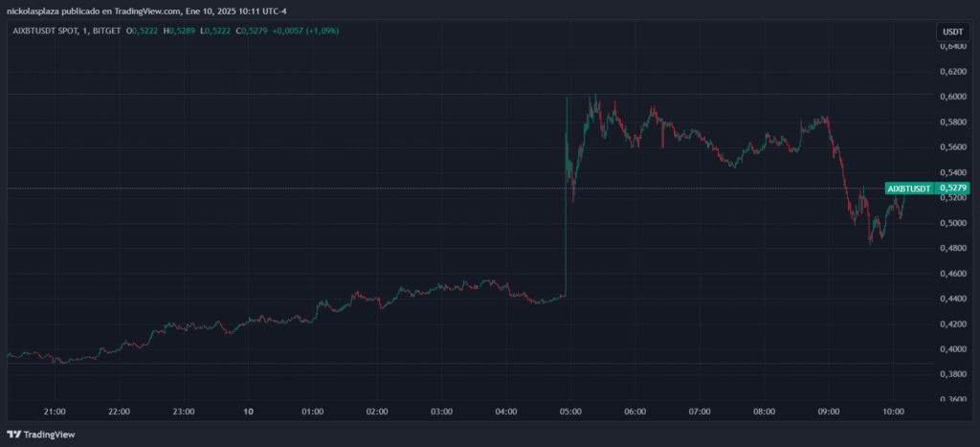
Task: Click the 0,5600 price axis label
Action: (953, 147)
